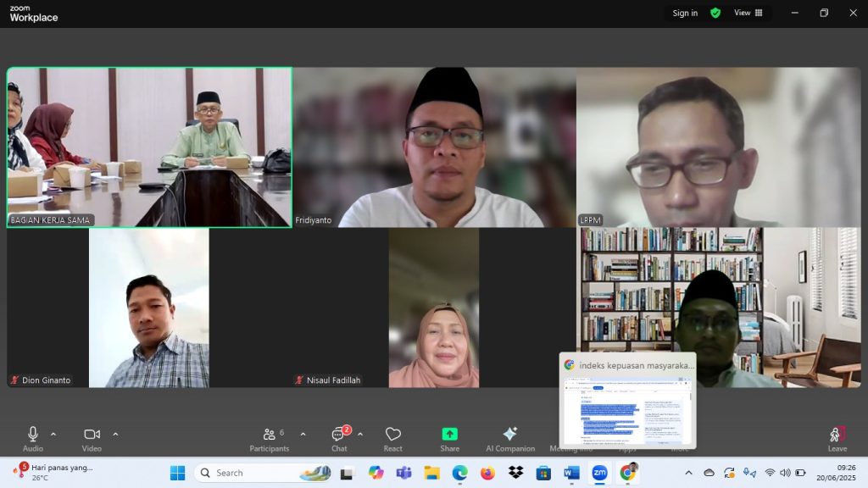
Task: Click the Windows taskbar Search box
Action: [x=263, y=473]
